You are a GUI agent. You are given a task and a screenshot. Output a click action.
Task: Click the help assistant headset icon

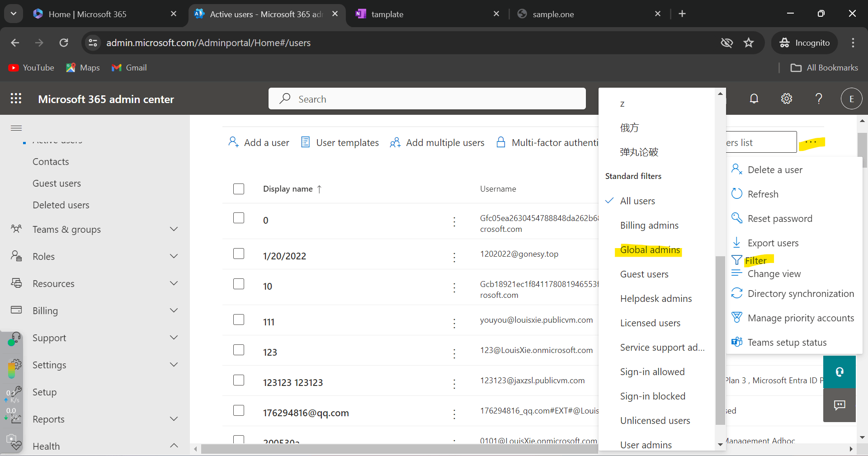click(x=840, y=372)
